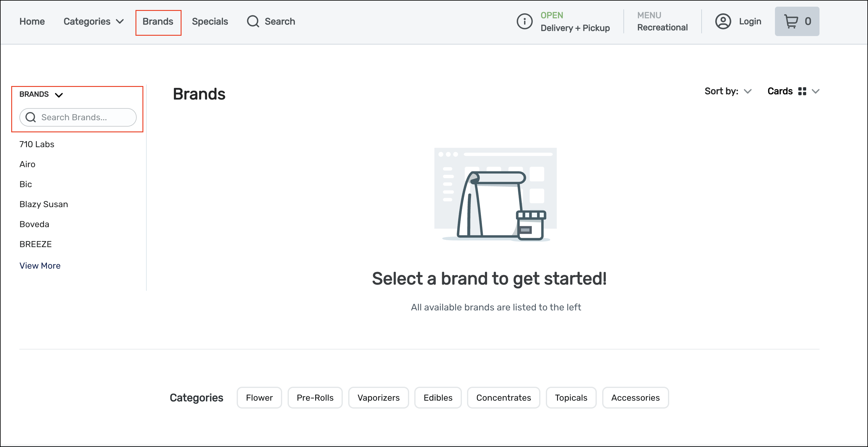Select the Bic brand
This screenshot has height=447, width=868.
25,184
